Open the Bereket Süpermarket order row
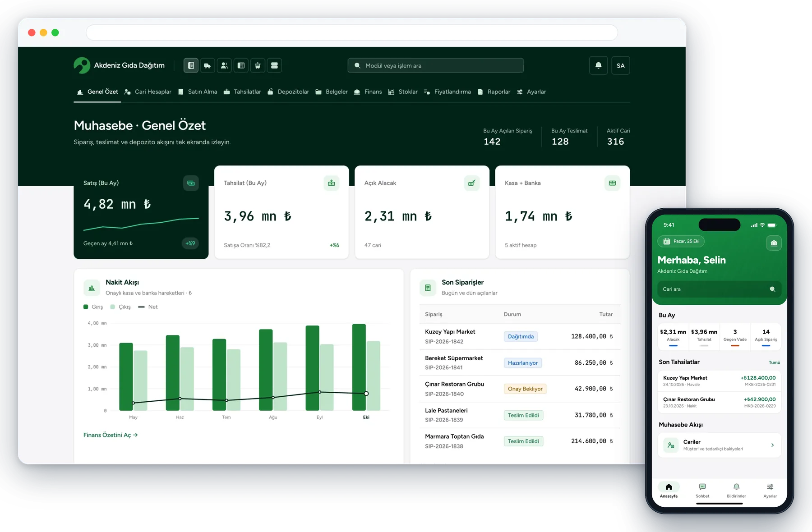The height and width of the screenshot is (532, 812). pyautogui.click(x=520, y=362)
